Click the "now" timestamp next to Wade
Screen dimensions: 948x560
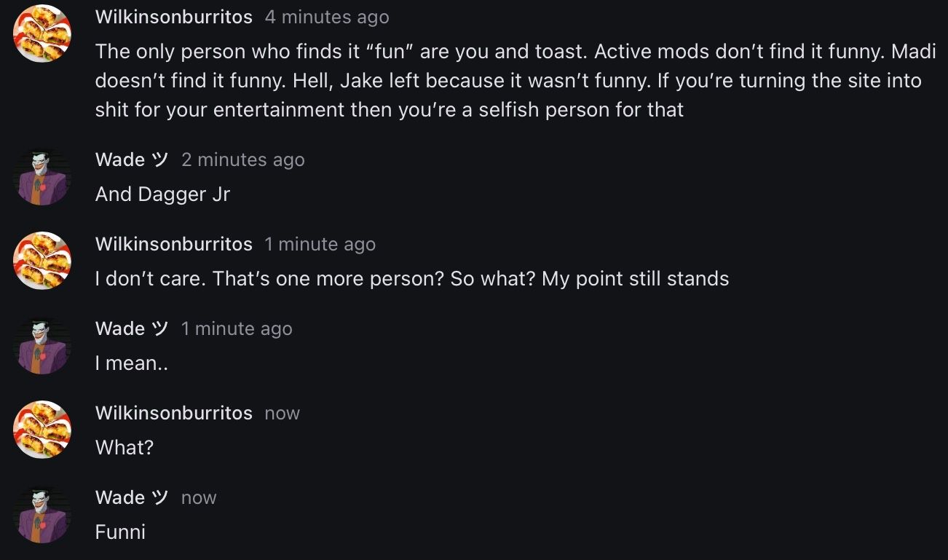tap(199, 497)
